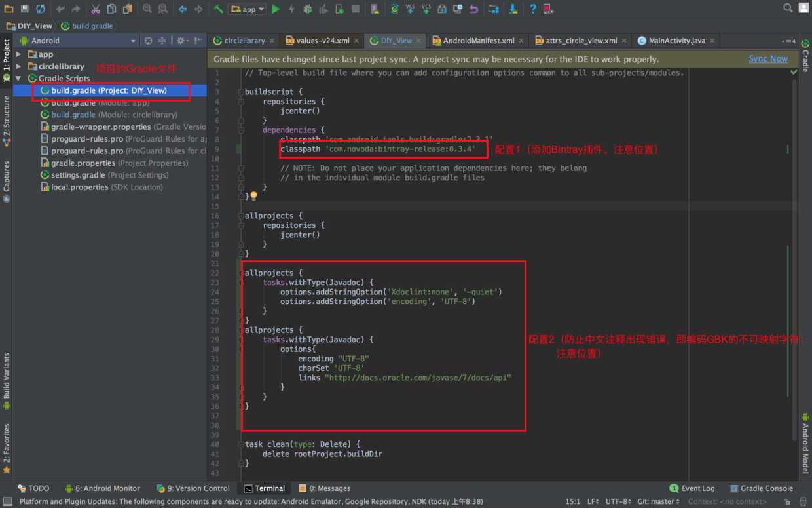Click the Paste clipboard icon
812x508 pixels.
(128, 9)
